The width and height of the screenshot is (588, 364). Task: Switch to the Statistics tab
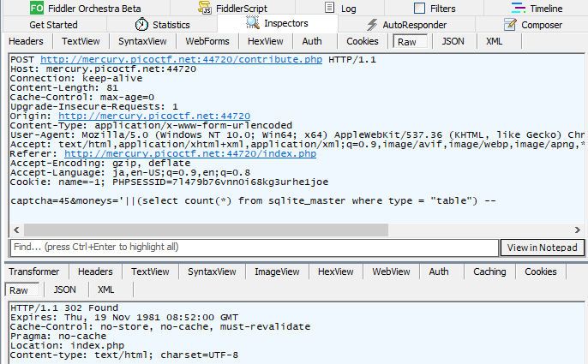click(162, 25)
